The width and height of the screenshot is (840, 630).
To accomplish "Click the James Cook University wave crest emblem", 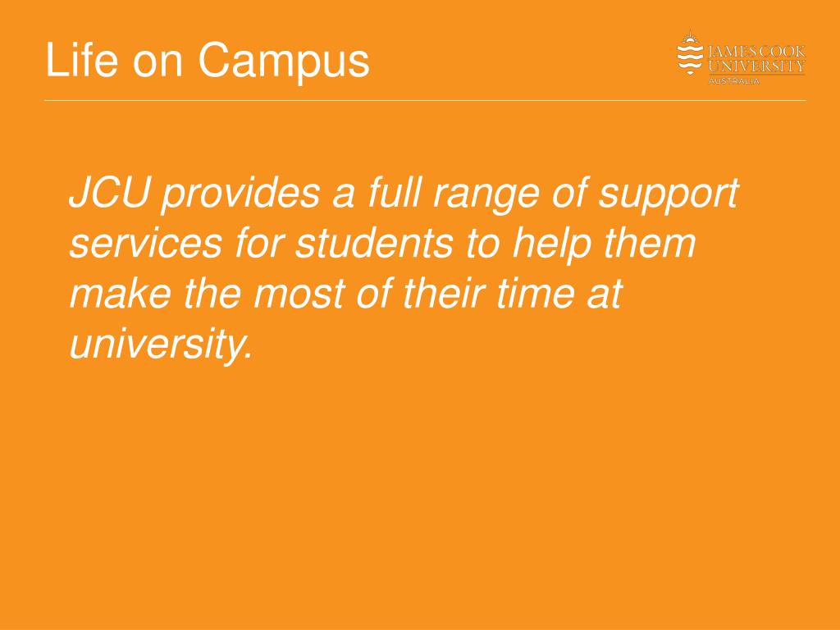I will pyautogui.click(x=689, y=52).
